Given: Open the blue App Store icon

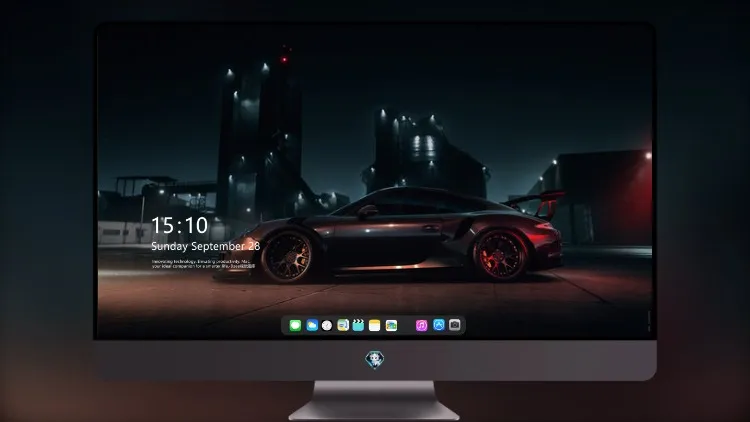Looking at the screenshot, I should pos(439,325).
